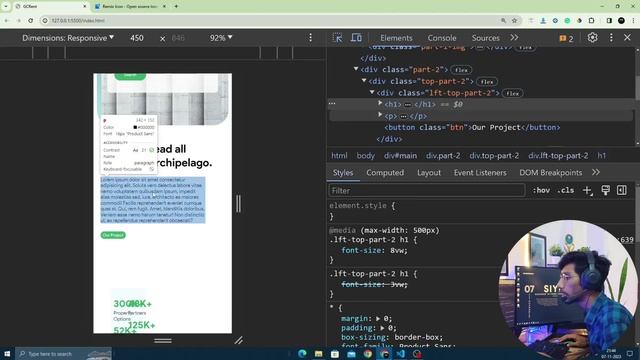640x360 pixels.
Task: Toggle flex badge on lft-top-part-2 div
Action: point(512,93)
